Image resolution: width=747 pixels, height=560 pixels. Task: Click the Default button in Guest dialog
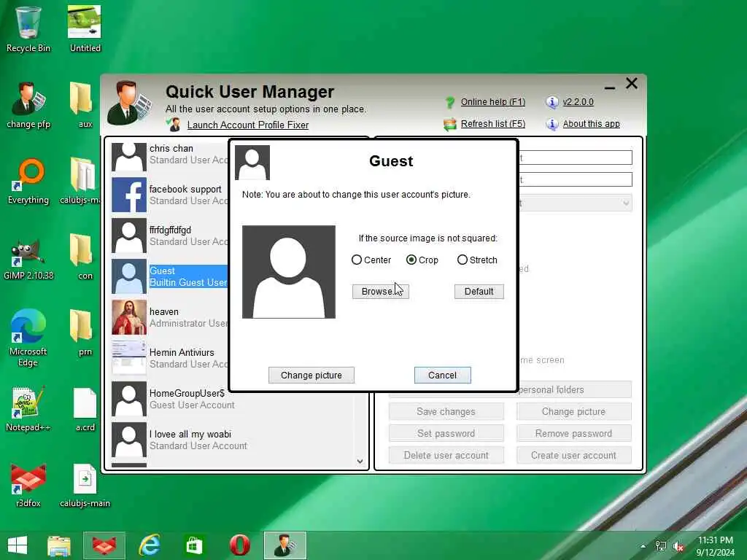click(479, 292)
